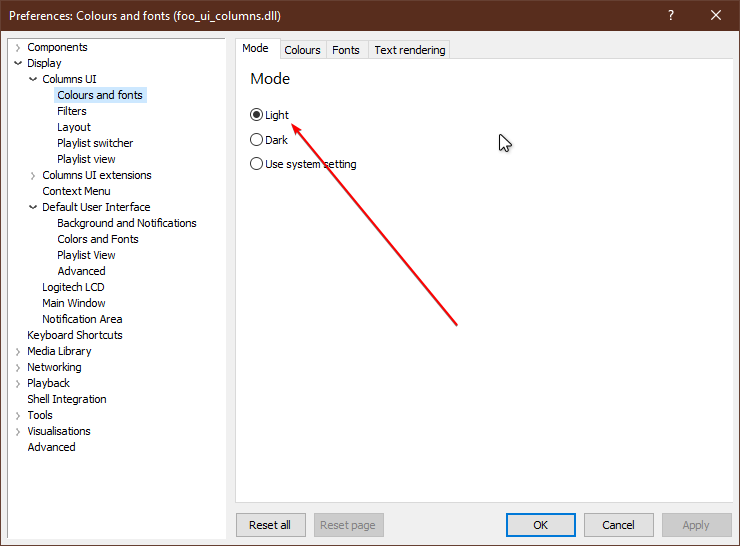Image resolution: width=740 pixels, height=546 pixels.
Task: Open the Text rendering tab
Action: pos(410,50)
